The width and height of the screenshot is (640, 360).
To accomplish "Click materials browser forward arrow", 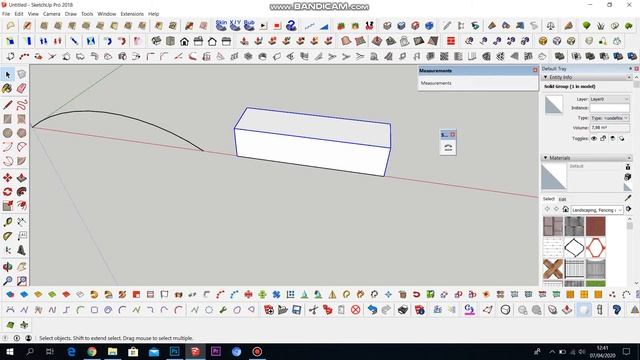I will [556, 209].
